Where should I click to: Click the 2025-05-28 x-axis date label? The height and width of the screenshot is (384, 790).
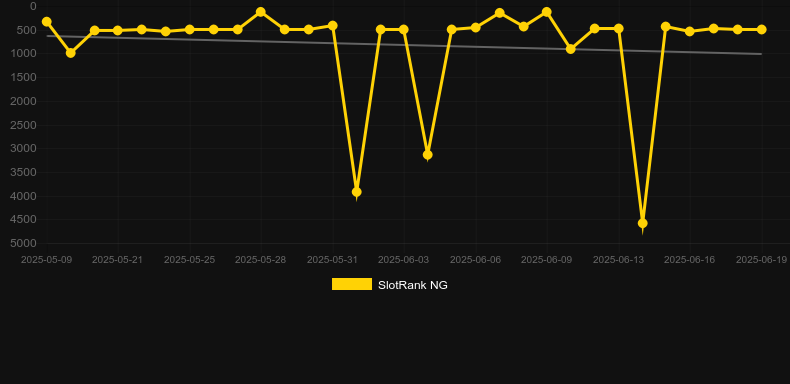pyautogui.click(x=260, y=260)
